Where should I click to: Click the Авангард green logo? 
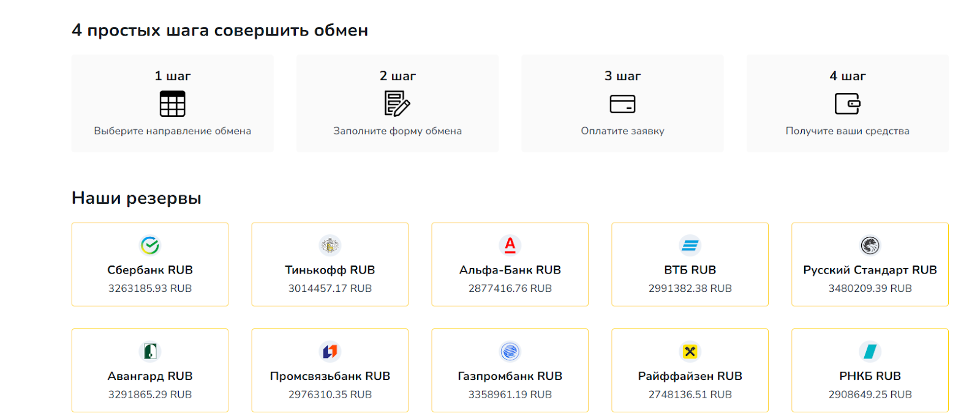click(150, 352)
